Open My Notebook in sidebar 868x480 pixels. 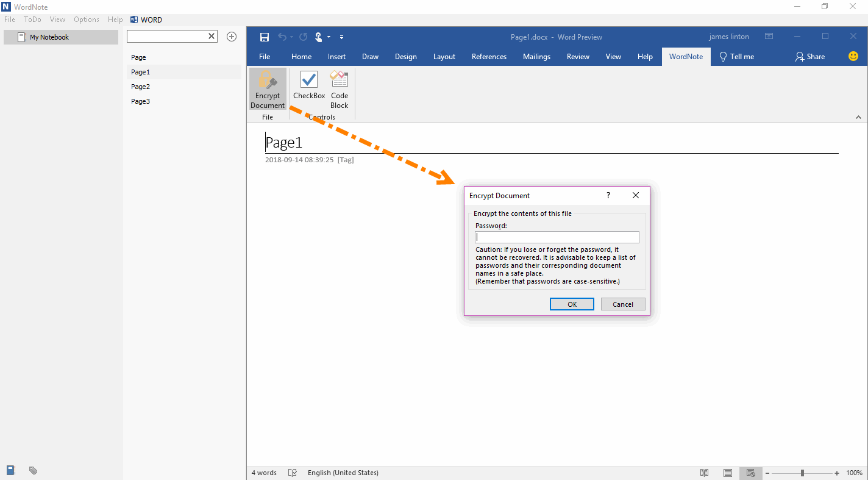(61, 37)
